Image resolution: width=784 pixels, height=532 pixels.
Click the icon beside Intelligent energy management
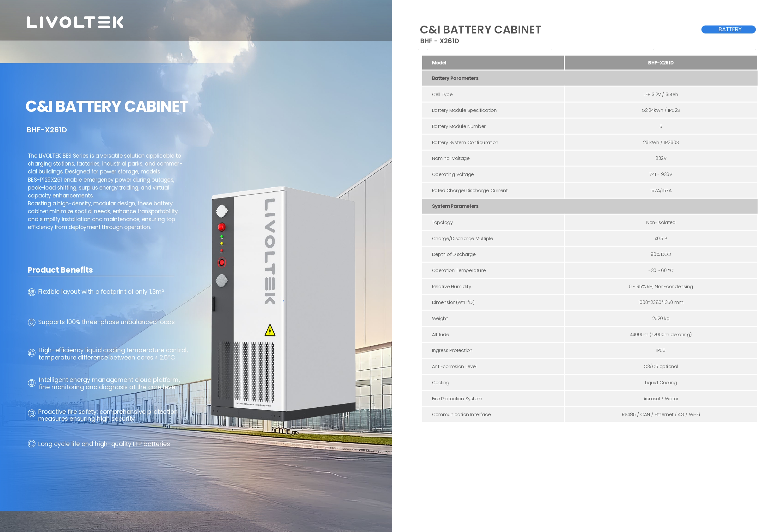coord(31,383)
